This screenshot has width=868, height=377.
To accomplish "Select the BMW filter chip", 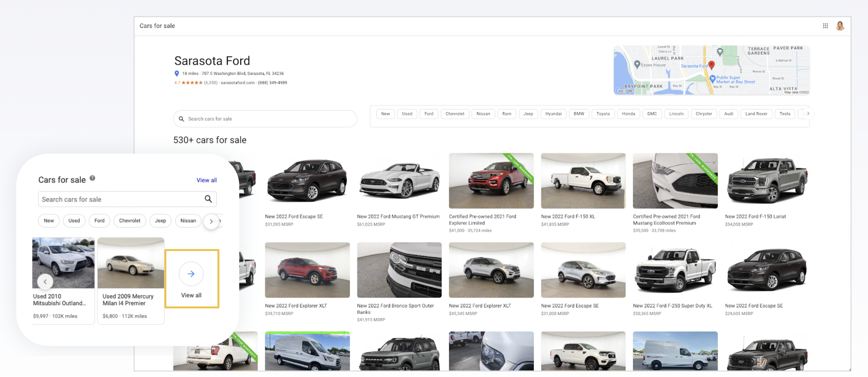I will tap(579, 114).
